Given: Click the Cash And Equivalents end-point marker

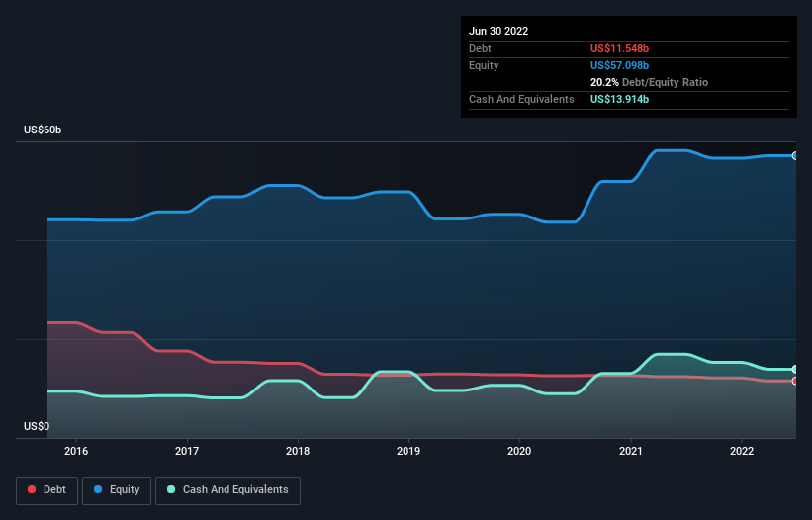Looking at the screenshot, I should pyautogui.click(x=795, y=370).
